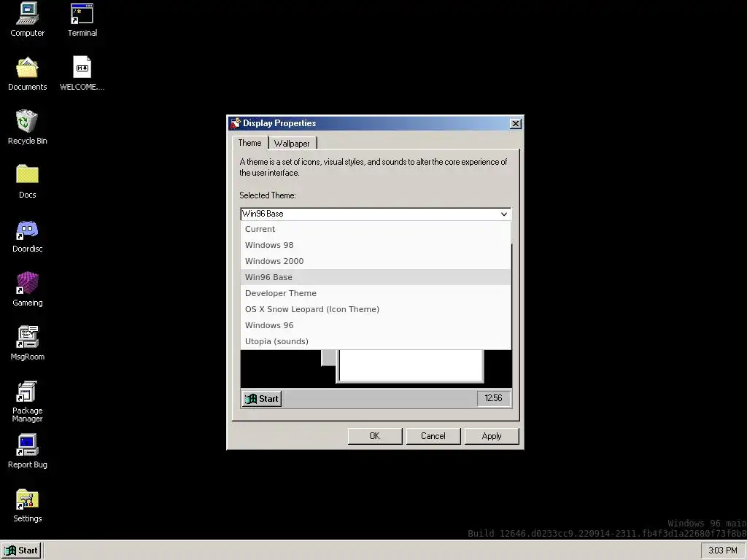
Task: Collapse the Selected Theme combo box
Action: [376, 214]
